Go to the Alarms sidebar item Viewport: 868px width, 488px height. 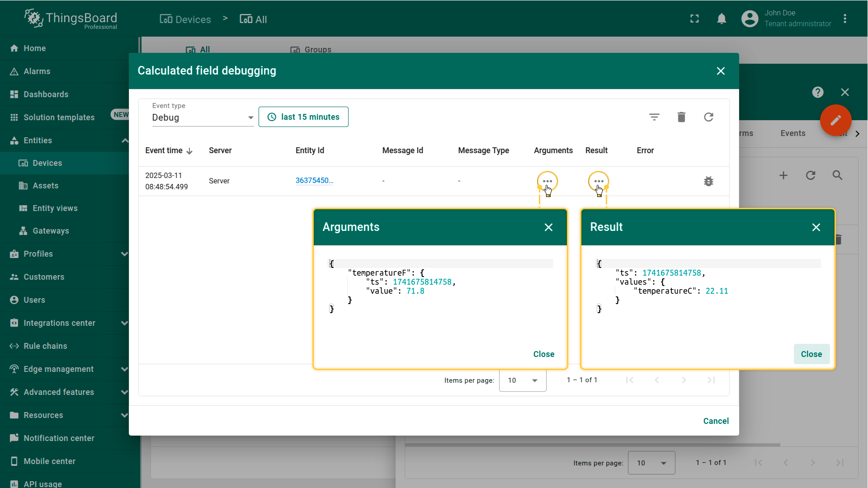(x=37, y=71)
